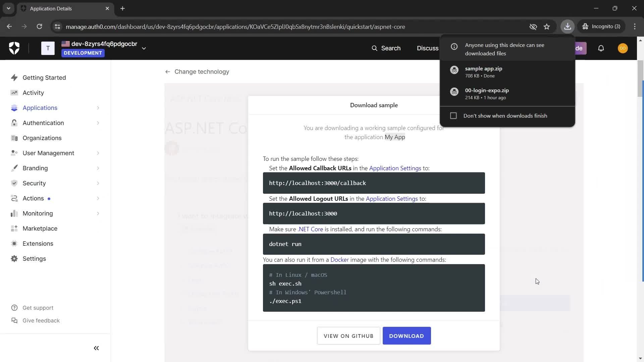Click the Branding brush icon
This screenshot has height=362, width=644.
click(x=14, y=168)
